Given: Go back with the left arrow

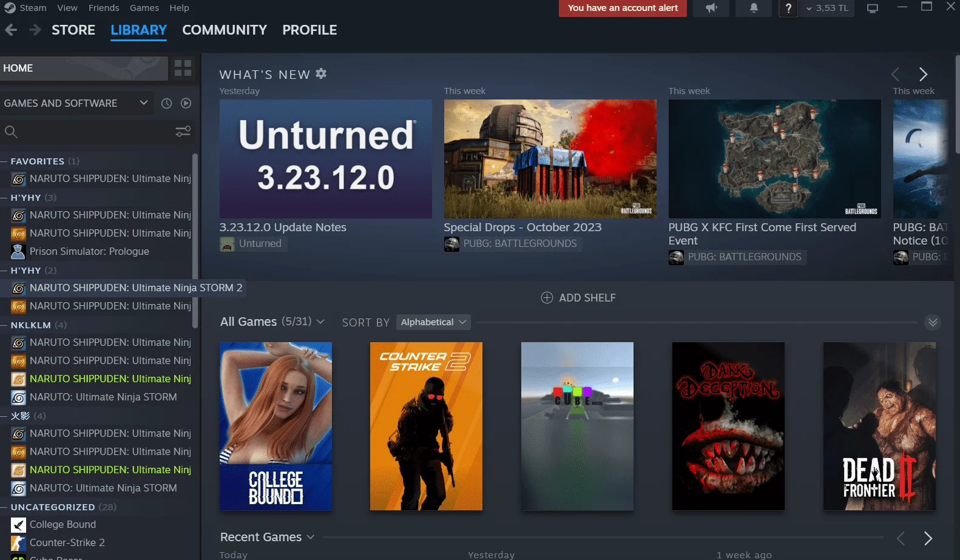Looking at the screenshot, I should point(11,30).
